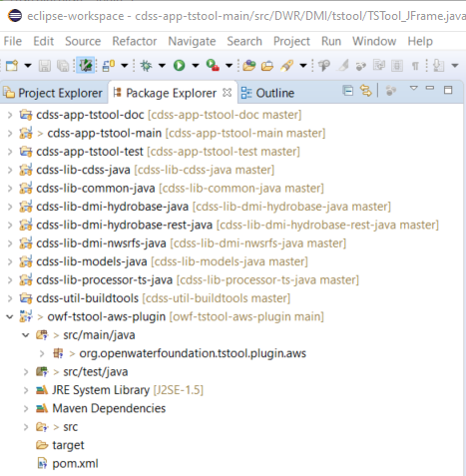Switch to the Outline tab
The height and width of the screenshot is (476, 466).
click(x=267, y=93)
